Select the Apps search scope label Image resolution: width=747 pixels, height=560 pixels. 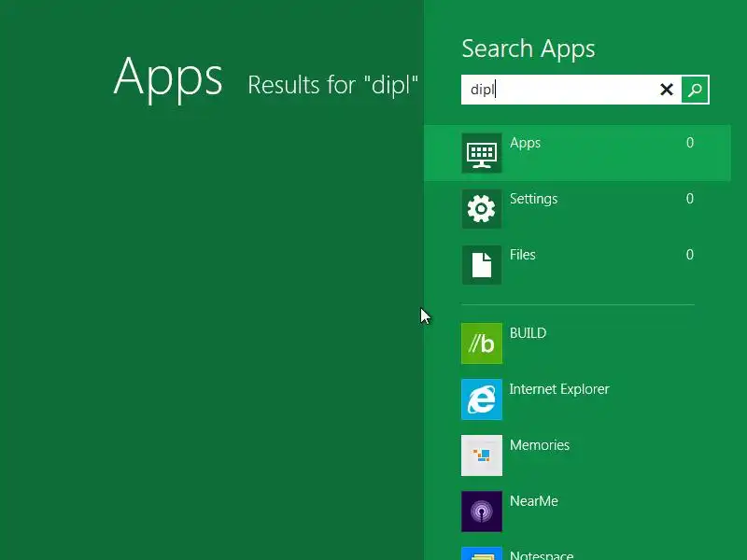[x=525, y=143]
